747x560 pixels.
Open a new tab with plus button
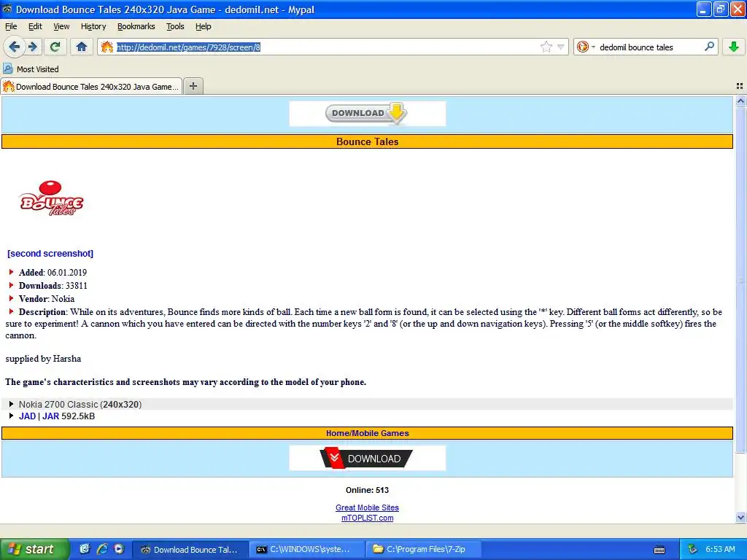tap(193, 86)
